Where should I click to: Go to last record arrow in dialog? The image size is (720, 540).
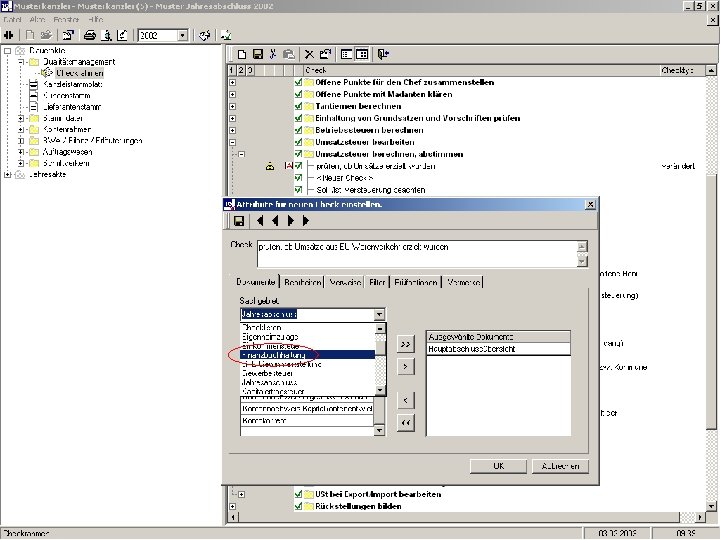pyautogui.click(x=306, y=221)
